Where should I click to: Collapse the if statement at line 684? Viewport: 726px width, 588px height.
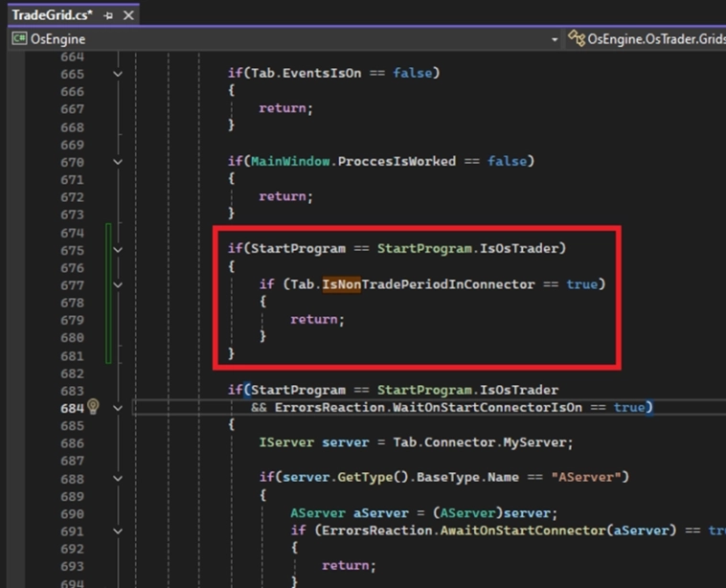click(118, 407)
